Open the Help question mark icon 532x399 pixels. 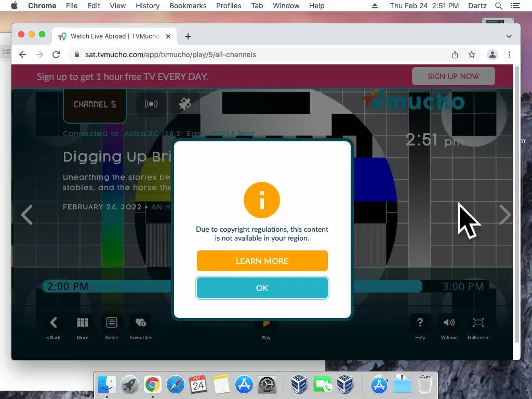pyautogui.click(x=420, y=323)
